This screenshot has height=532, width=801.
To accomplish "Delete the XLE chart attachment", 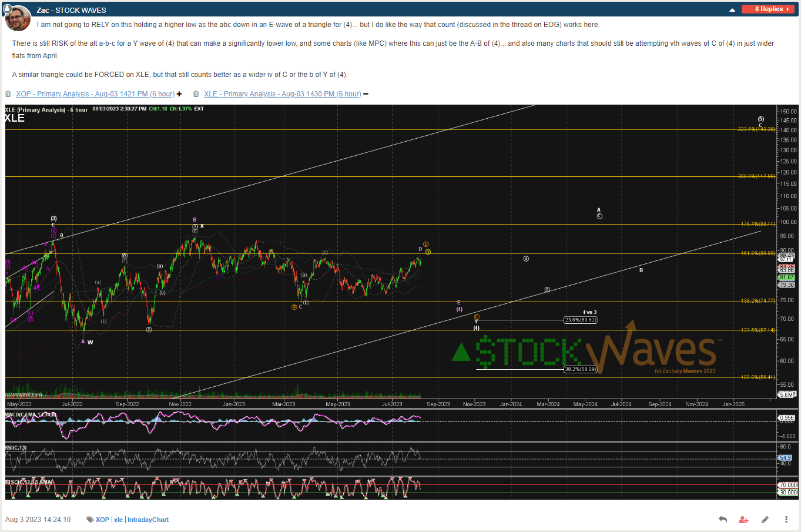I will (196, 94).
